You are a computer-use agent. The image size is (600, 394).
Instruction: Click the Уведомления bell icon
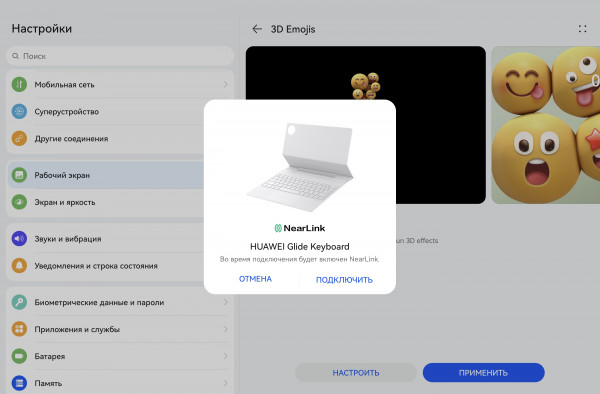pyautogui.click(x=19, y=265)
